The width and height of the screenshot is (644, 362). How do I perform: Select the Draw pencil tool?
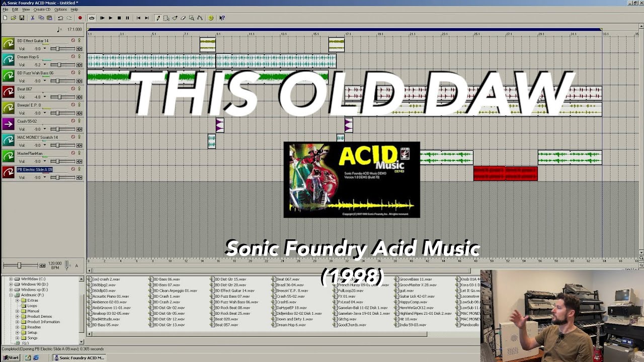[158, 18]
